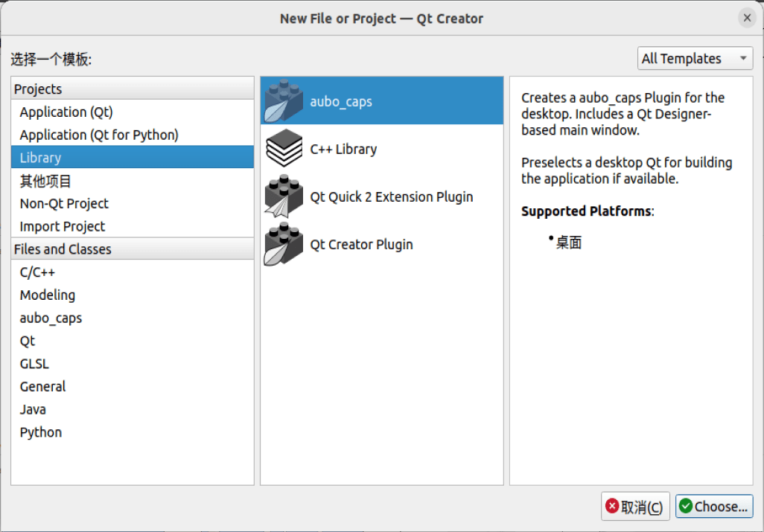Select the 其他项目 project category
The height and width of the screenshot is (532, 764).
(133, 181)
